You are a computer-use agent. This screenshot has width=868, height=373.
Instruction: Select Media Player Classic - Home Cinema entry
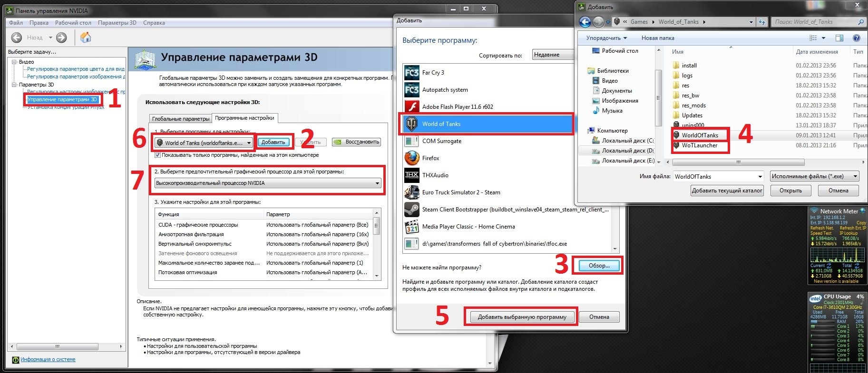(507, 227)
